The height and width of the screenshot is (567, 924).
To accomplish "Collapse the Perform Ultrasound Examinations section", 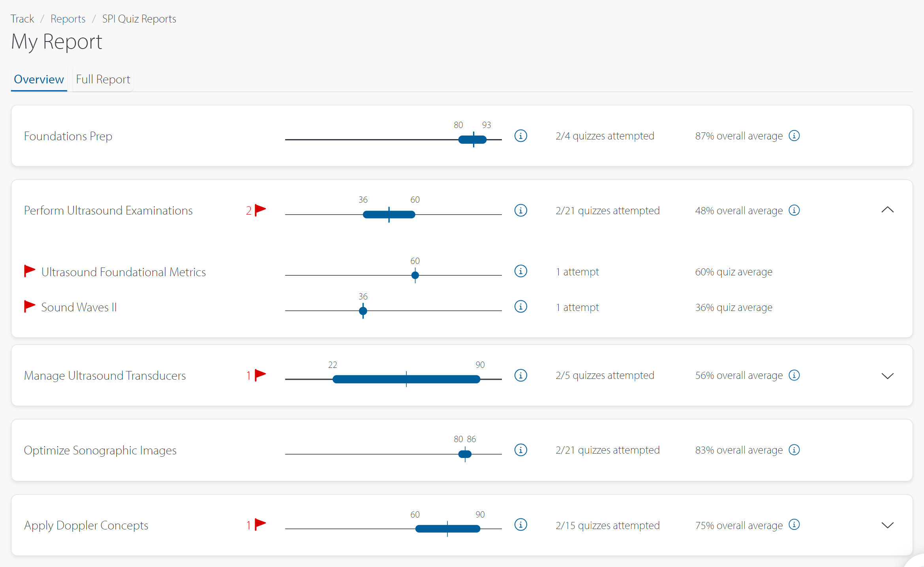I will coord(887,210).
